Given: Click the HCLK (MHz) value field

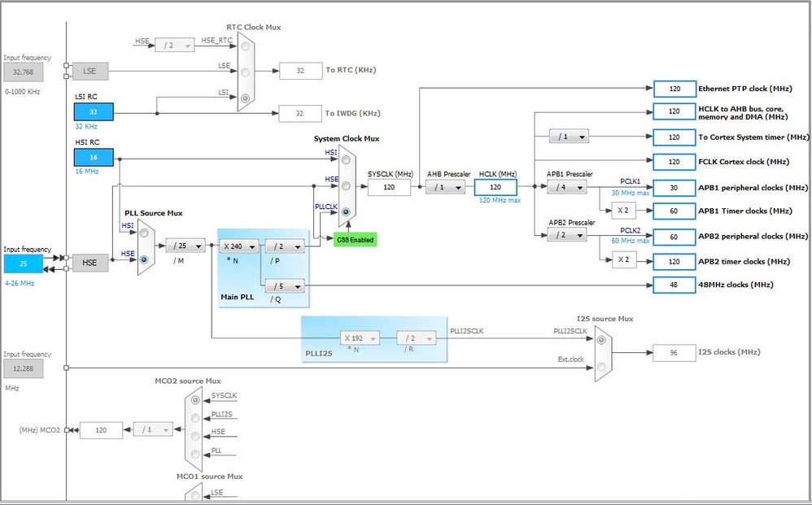Looking at the screenshot, I should [495, 187].
